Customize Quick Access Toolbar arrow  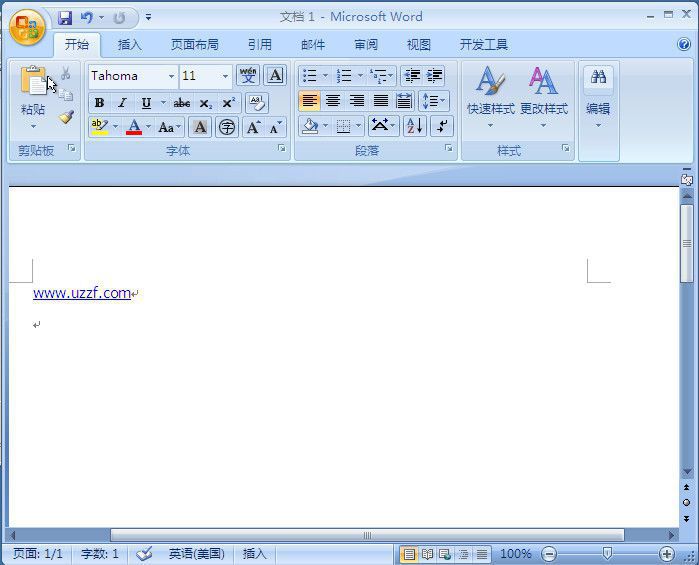[x=148, y=17]
